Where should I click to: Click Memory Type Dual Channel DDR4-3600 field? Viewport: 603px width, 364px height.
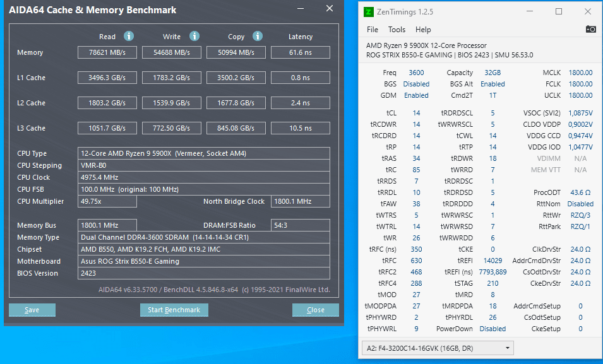click(204, 237)
